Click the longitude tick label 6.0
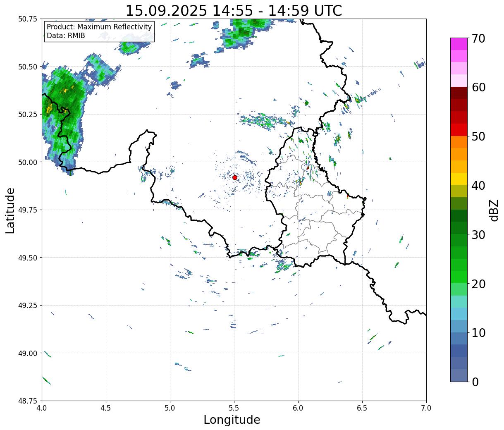Image resolution: width=504 pixels, height=430 pixels. point(298,408)
